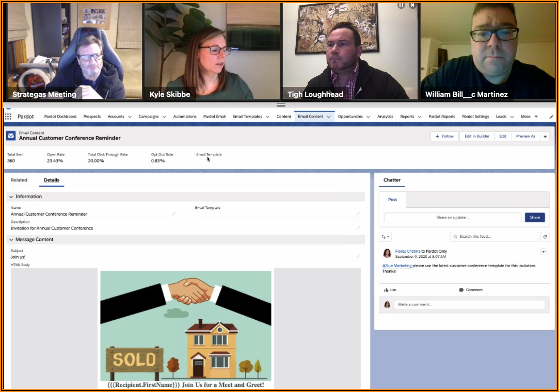Click the Email Content record envelope icon
The width and height of the screenshot is (559, 392).
(11, 136)
